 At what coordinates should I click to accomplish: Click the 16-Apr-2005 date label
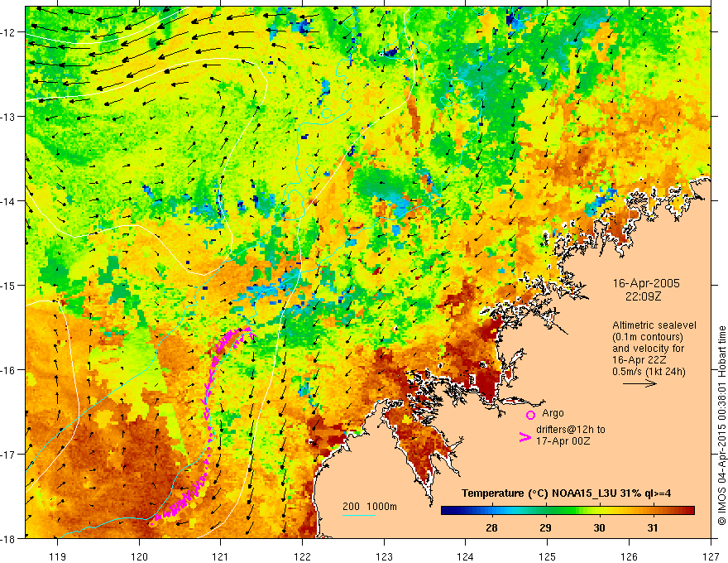tap(646, 283)
